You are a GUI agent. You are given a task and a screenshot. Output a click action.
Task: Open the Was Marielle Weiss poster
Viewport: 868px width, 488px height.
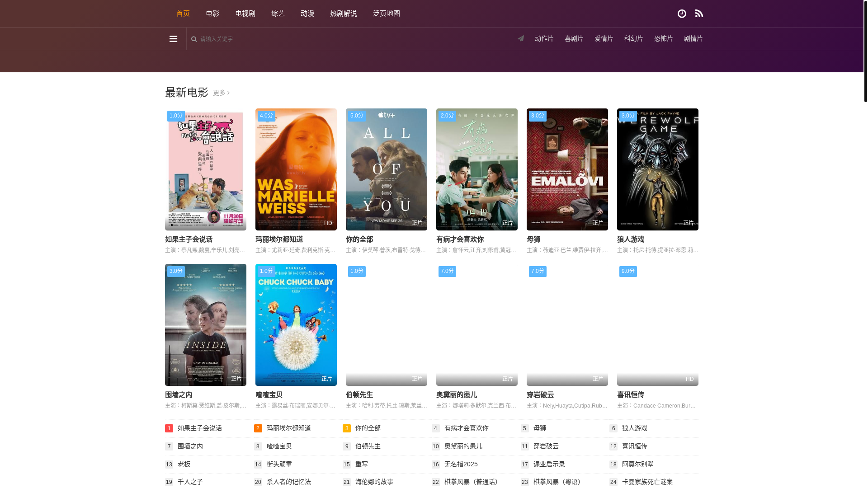(296, 169)
